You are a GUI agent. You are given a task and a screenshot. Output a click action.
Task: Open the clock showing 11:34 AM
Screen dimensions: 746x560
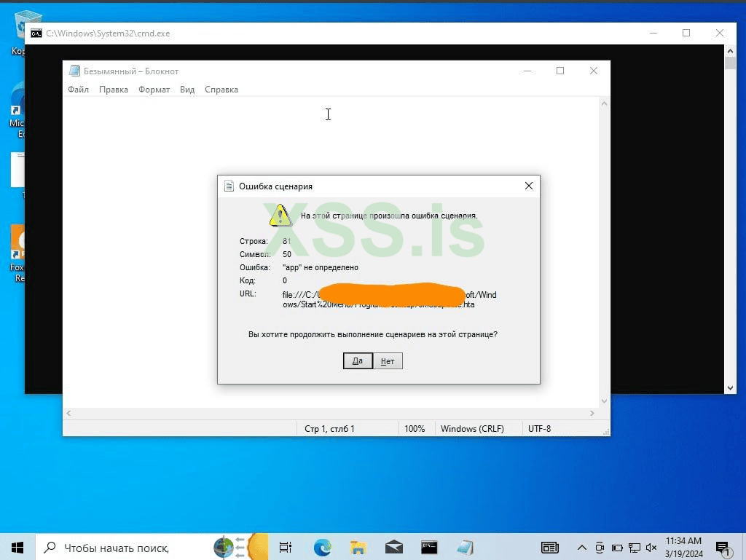pyautogui.click(x=683, y=547)
